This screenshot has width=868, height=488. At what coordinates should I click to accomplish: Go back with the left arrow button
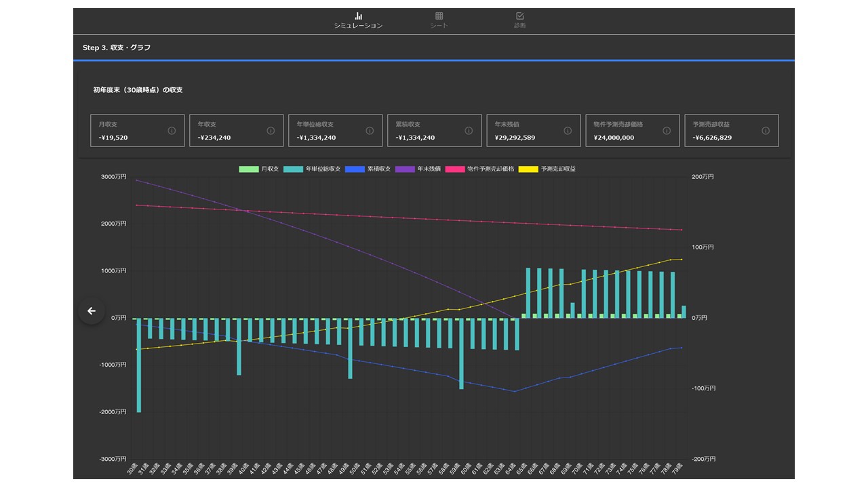click(92, 311)
